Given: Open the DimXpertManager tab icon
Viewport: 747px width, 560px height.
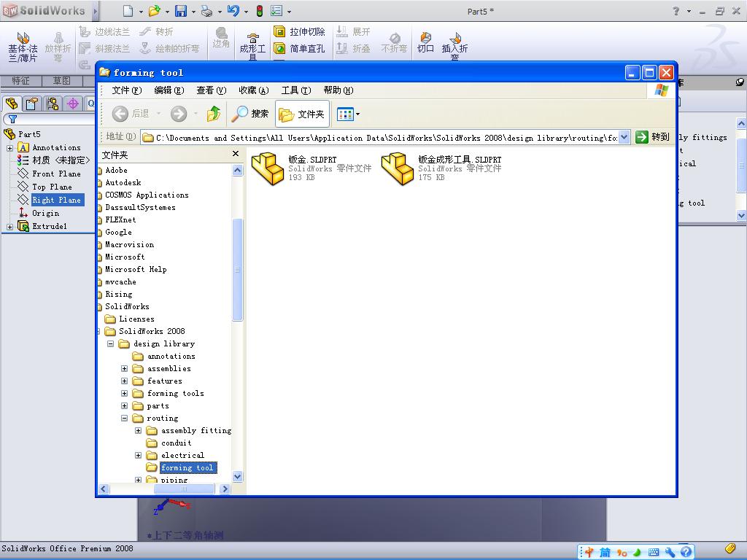Looking at the screenshot, I should 72,104.
